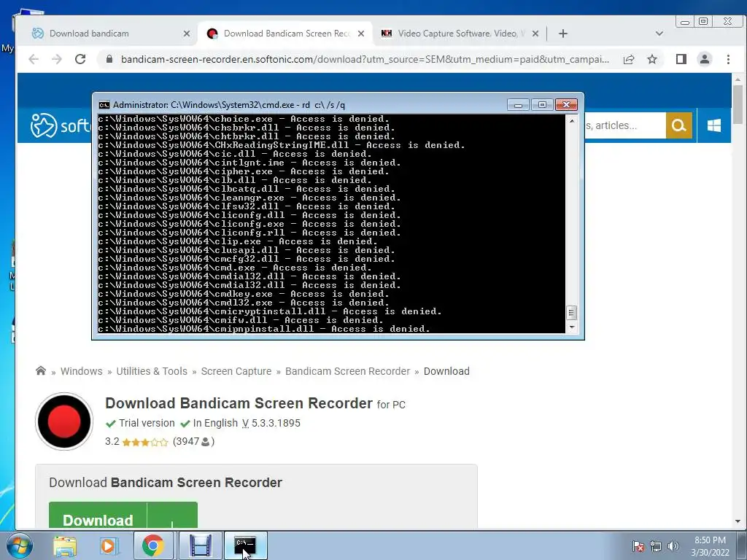Viewport: 747px width, 560px height.
Task: Click the Chrome back arrow button
Action: 34,59
